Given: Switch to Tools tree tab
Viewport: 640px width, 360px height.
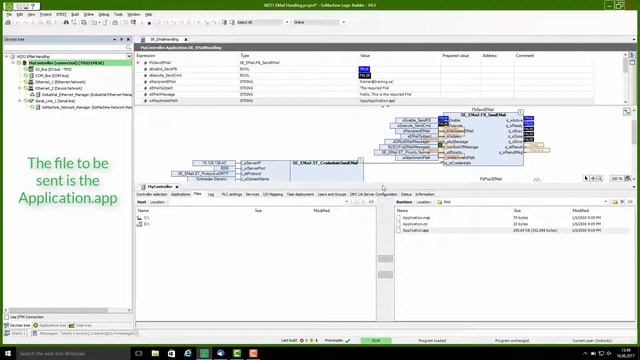Looking at the screenshot, I should click(80, 326).
